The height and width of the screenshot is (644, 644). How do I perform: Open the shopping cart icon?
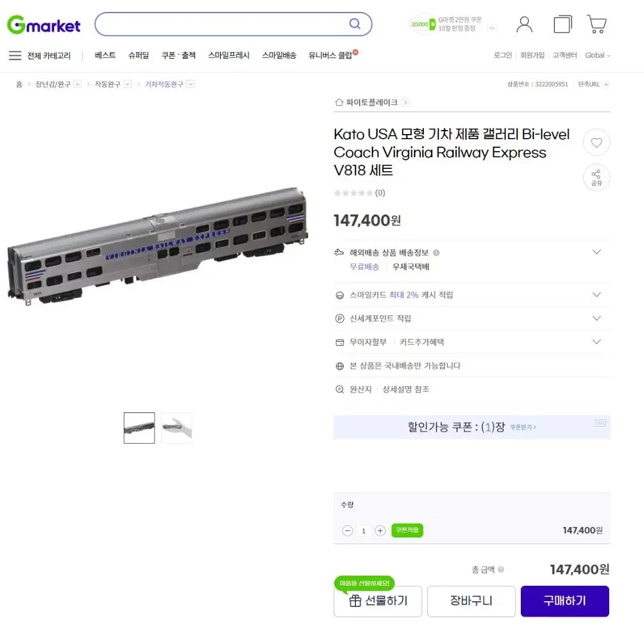597,24
